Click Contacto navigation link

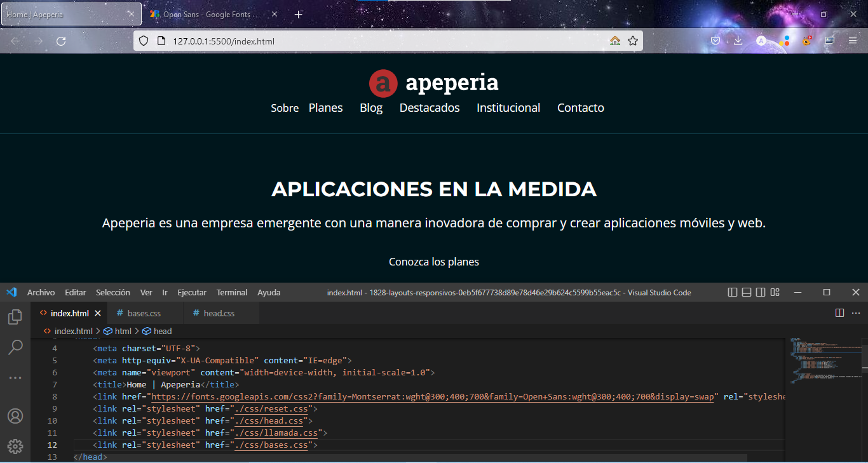(581, 108)
